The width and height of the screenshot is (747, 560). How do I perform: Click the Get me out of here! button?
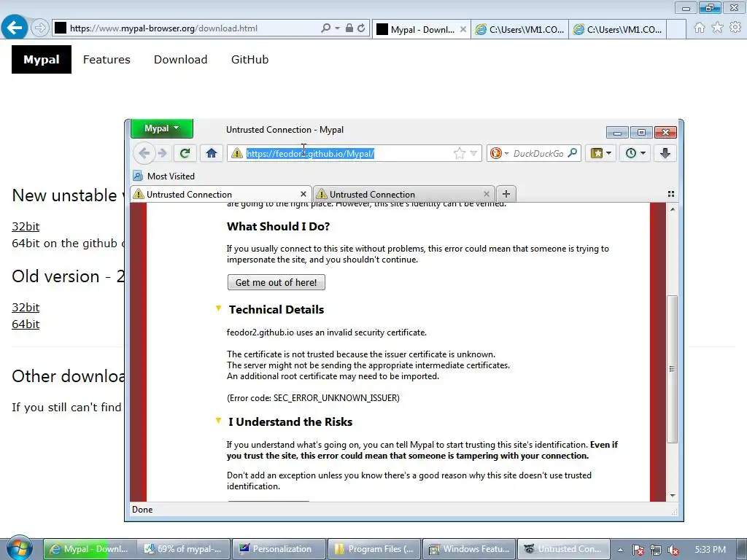[x=276, y=282]
